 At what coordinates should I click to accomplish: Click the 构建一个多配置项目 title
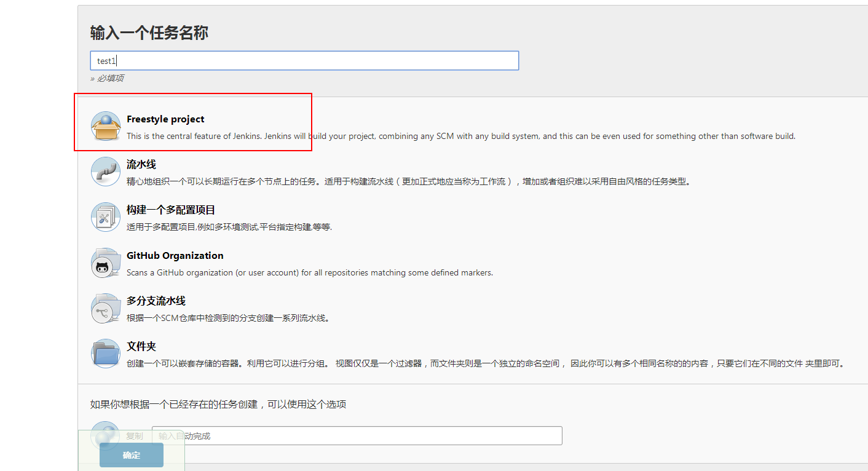(171, 210)
